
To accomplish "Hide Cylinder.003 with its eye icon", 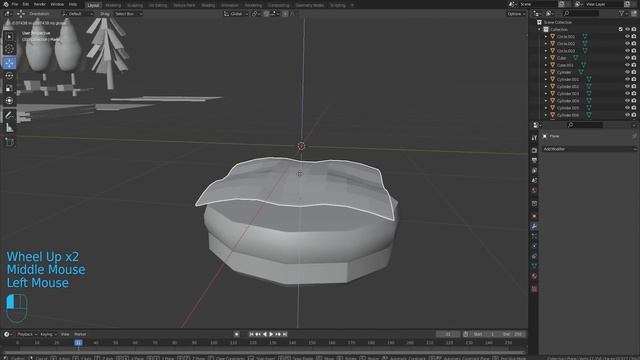I will [x=627, y=93].
